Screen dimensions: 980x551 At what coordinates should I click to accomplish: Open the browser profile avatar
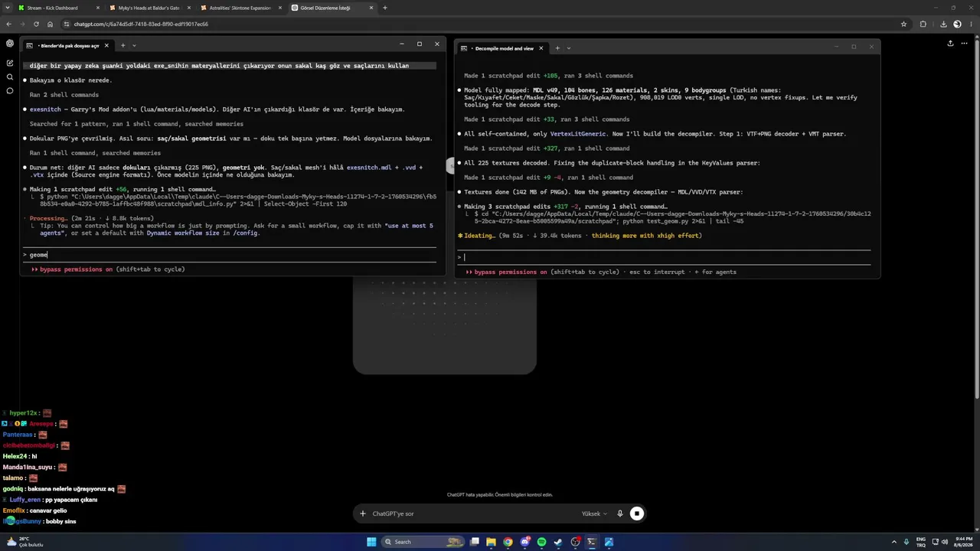(x=957, y=24)
